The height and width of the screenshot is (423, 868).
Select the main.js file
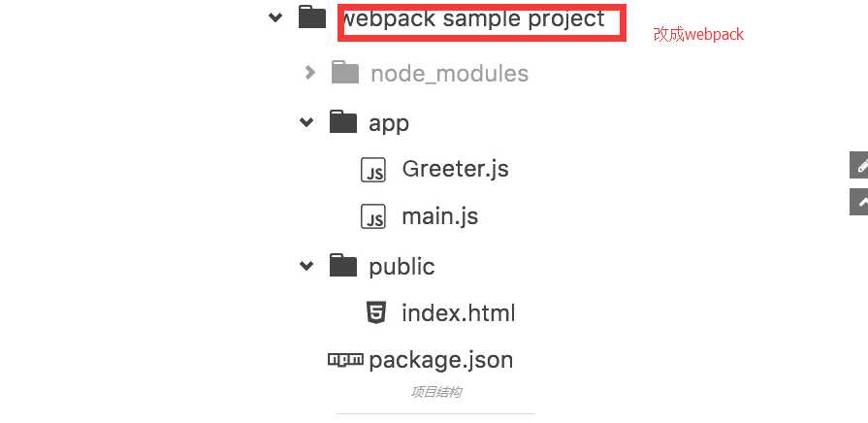pos(440,216)
